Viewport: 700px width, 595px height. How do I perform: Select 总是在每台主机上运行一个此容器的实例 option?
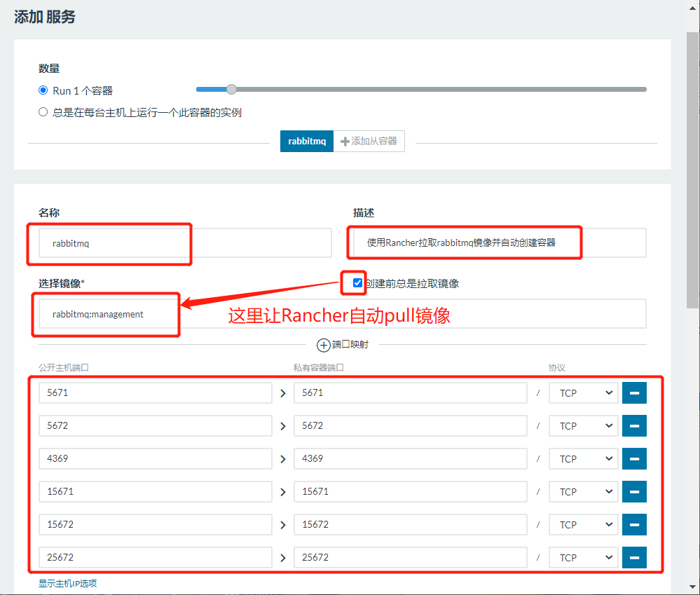(43, 111)
